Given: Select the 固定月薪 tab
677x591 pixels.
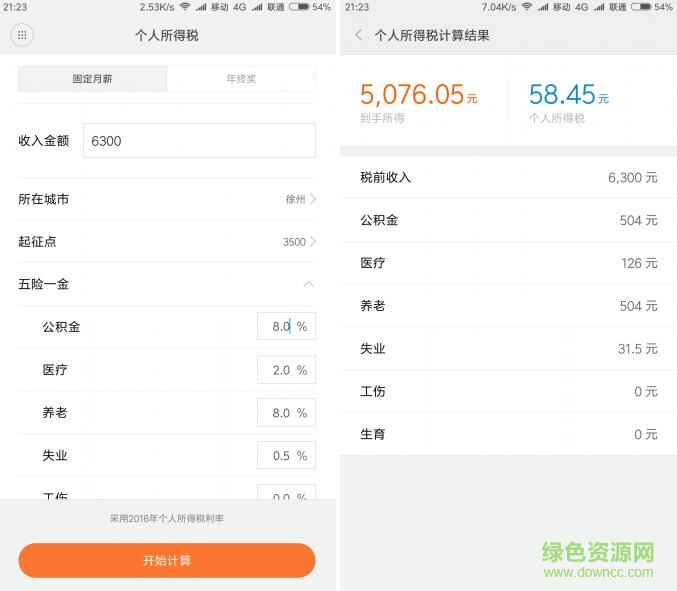Looking at the screenshot, I should [x=92, y=79].
